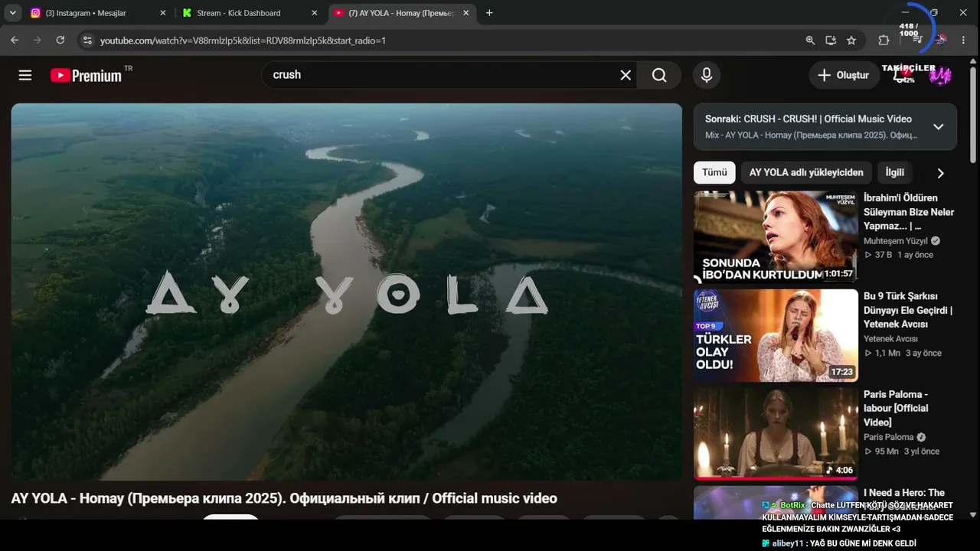Click the '37 B 1 ay önce' view count
980x551 pixels.
click(898, 255)
